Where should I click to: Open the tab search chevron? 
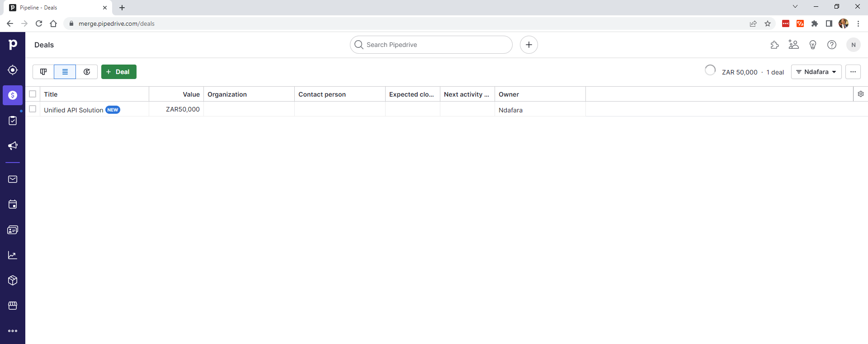(795, 6)
